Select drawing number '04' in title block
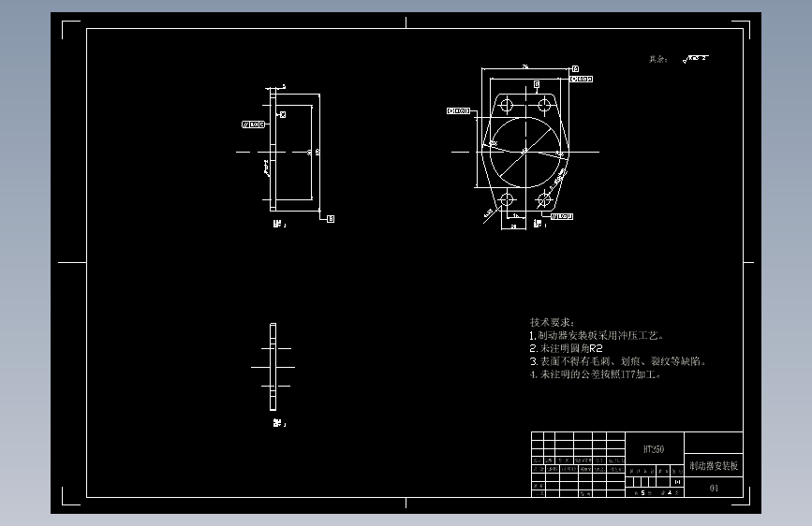812x526 pixels. [x=714, y=488]
